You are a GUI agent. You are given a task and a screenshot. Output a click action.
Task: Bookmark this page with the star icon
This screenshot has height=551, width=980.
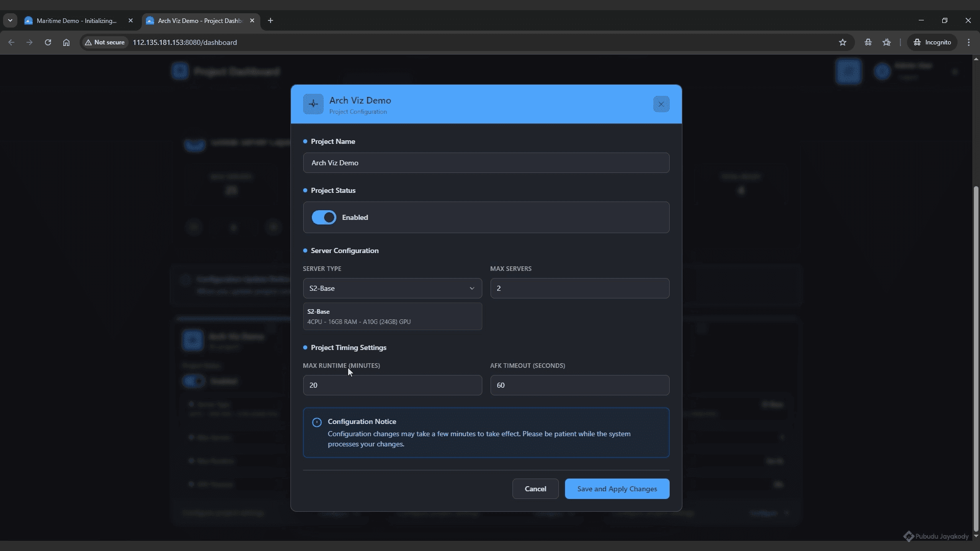843,42
